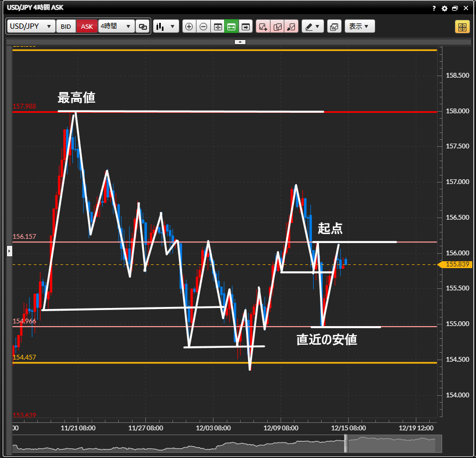Collapse the toolbar using the small up arrow

(240, 41)
